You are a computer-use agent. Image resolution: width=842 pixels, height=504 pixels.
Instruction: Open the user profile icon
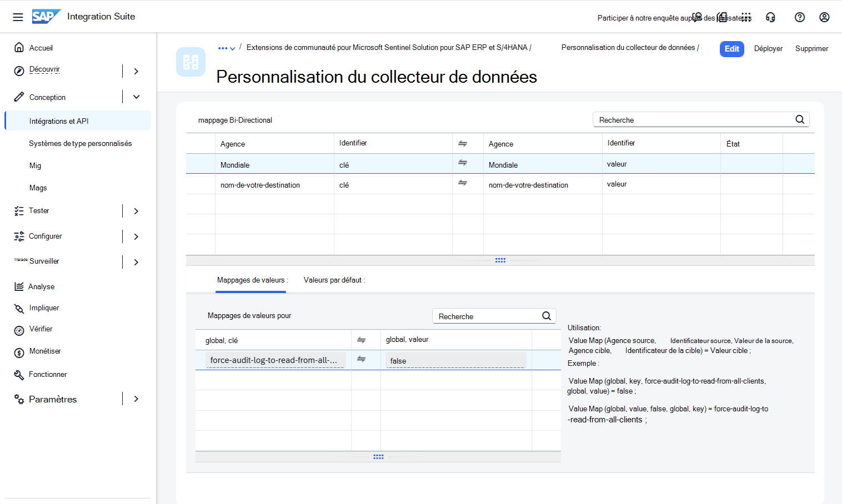click(x=824, y=17)
